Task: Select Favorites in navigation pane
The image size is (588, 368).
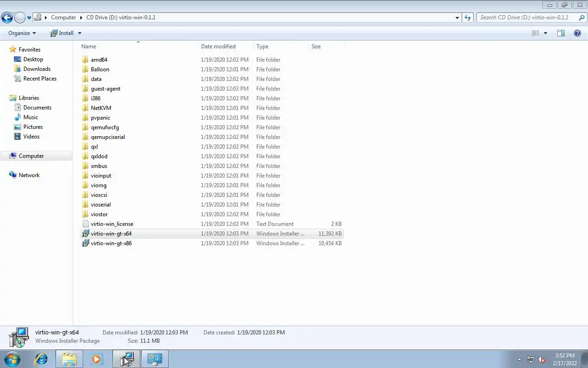Action: click(29, 50)
